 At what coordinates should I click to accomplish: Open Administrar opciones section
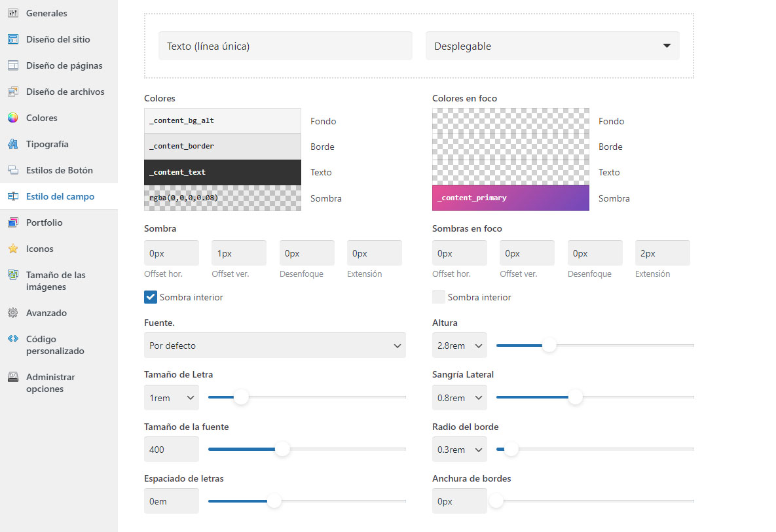59,383
